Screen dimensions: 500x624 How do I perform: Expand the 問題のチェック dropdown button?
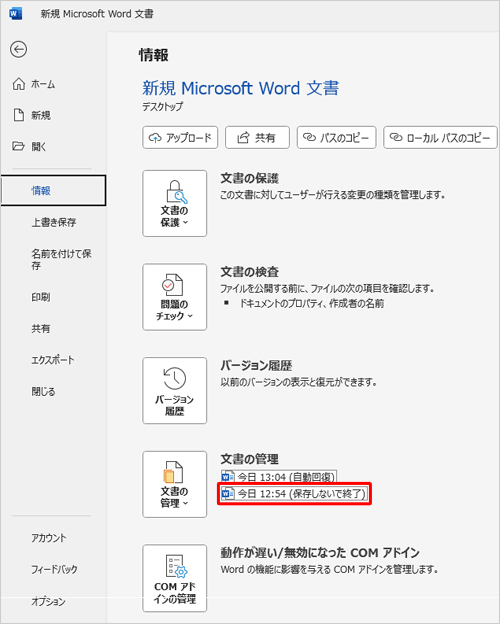click(175, 297)
